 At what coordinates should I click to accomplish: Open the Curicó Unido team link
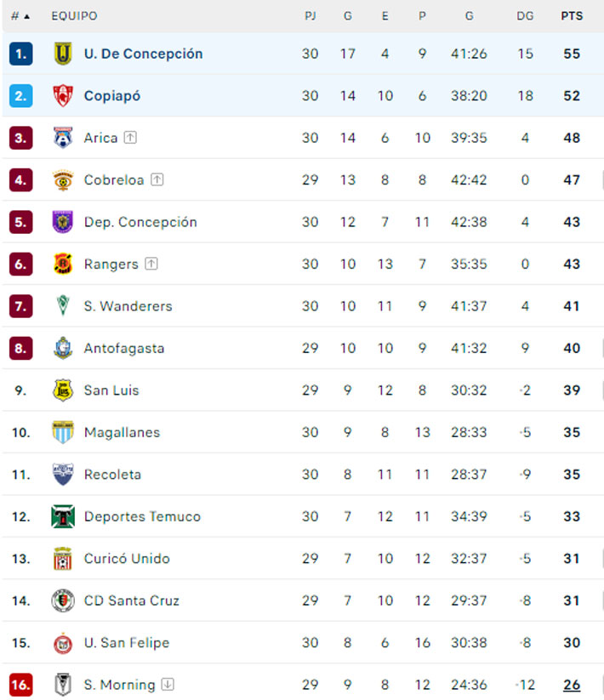tap(127, 559)
